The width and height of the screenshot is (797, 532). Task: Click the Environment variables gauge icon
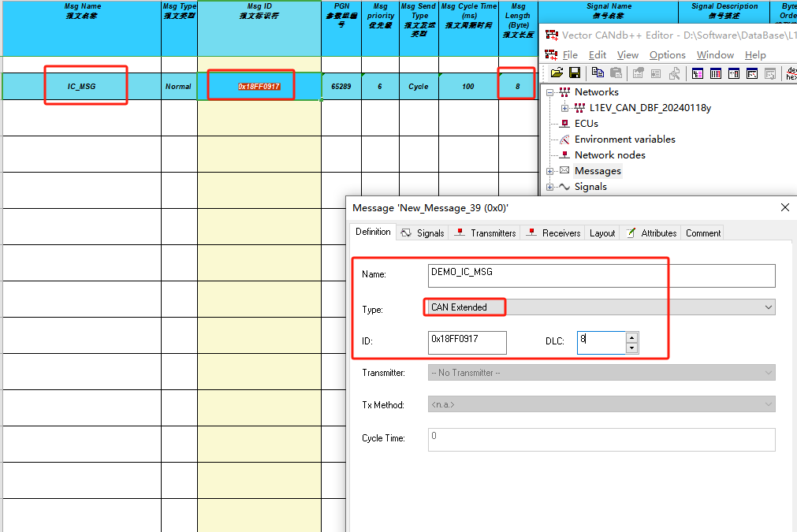pos(564,140)
